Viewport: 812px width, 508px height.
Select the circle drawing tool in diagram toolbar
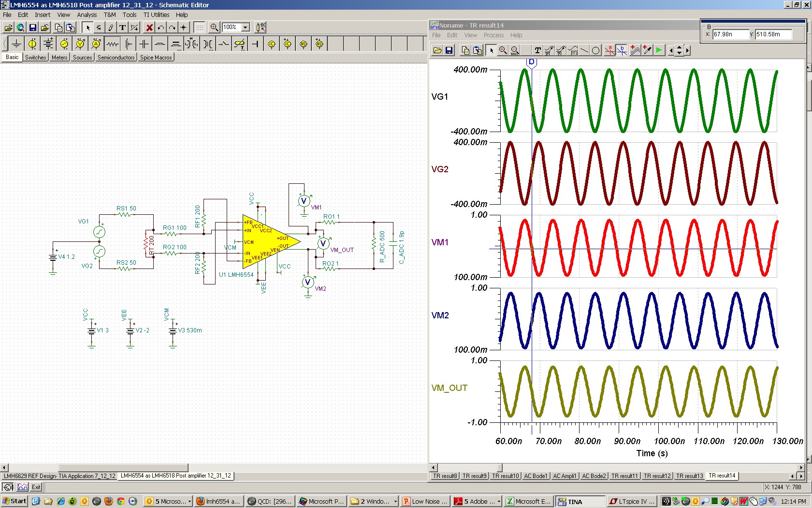coord(596,50)
